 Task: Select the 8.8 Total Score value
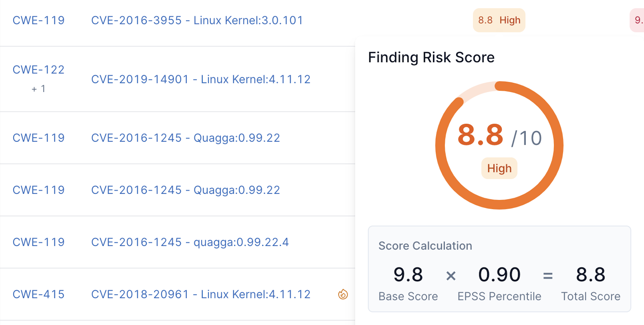pos(590,275)
